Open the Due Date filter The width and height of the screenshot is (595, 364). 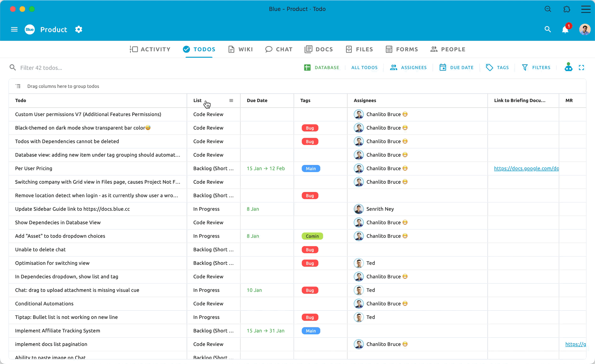(x=456, y=68)
